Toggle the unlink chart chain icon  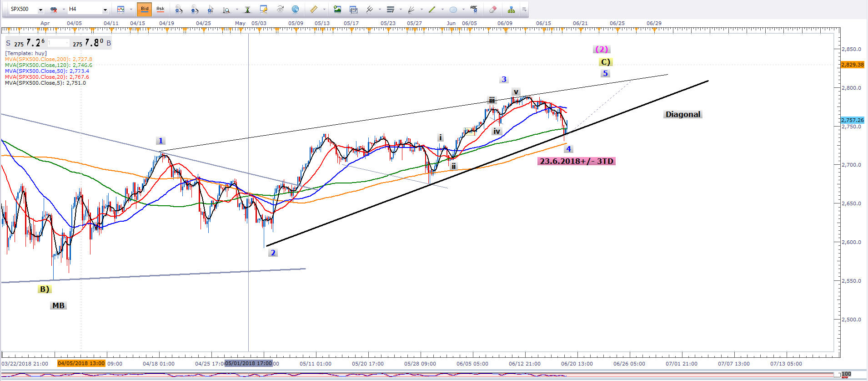[x=54, y=9]
